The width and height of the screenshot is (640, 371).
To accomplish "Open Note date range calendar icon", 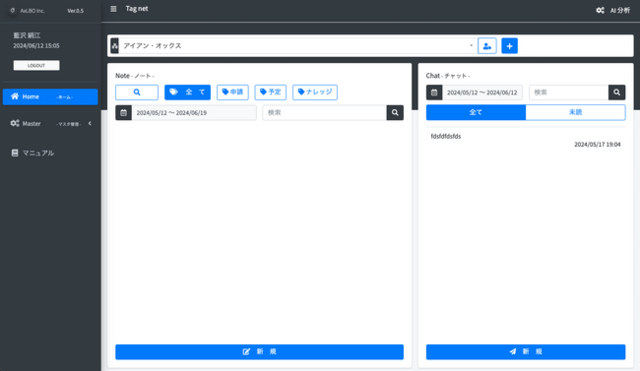I will point(123,113).
